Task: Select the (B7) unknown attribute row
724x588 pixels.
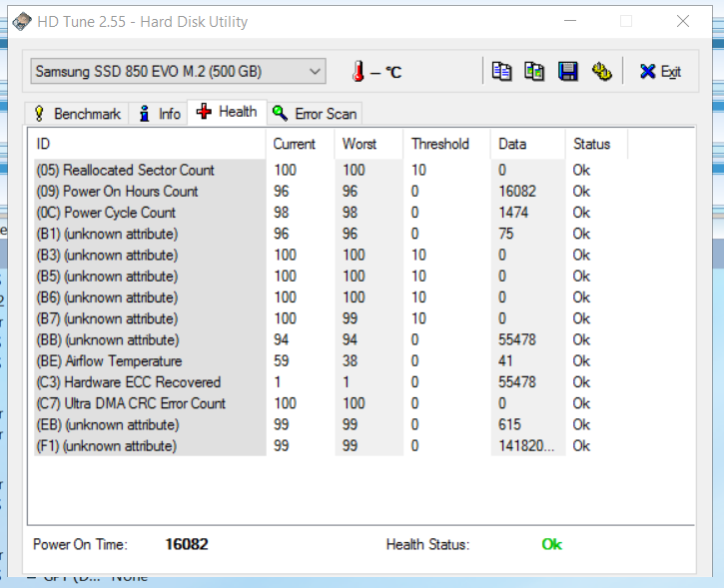Action: (331, 318)
